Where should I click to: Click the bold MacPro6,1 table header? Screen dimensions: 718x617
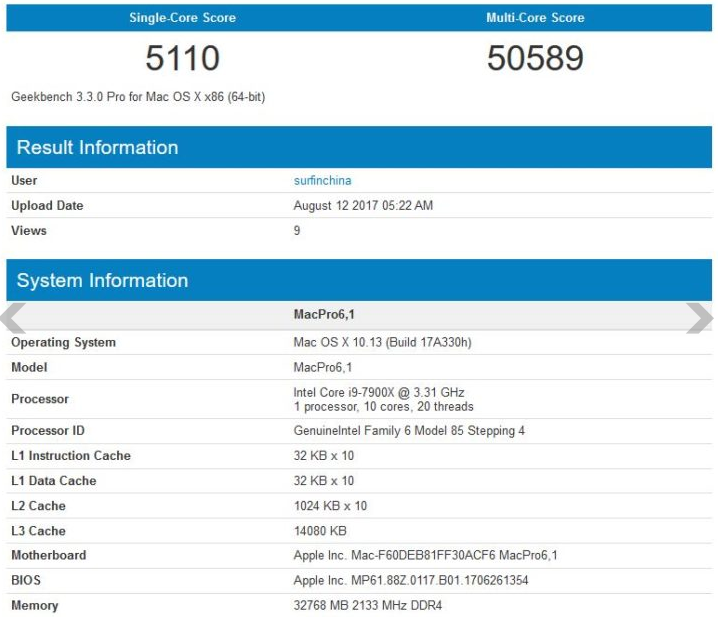(324, 314)
